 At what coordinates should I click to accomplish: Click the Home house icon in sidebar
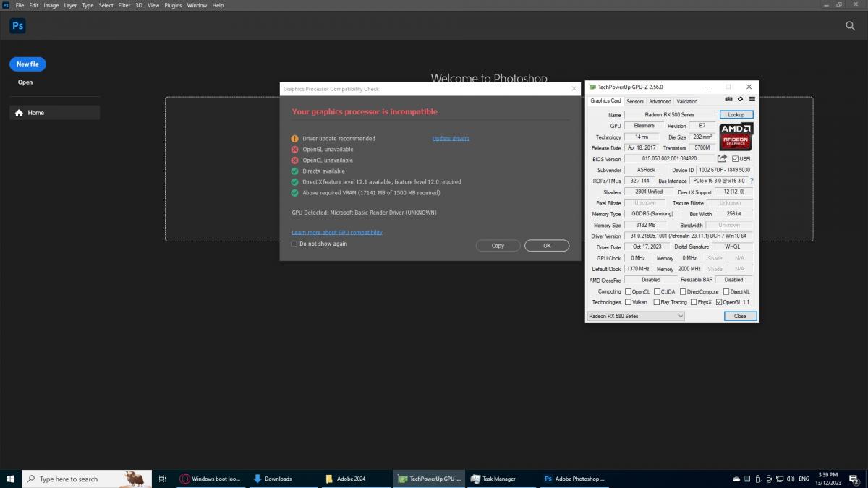point(19,113)
